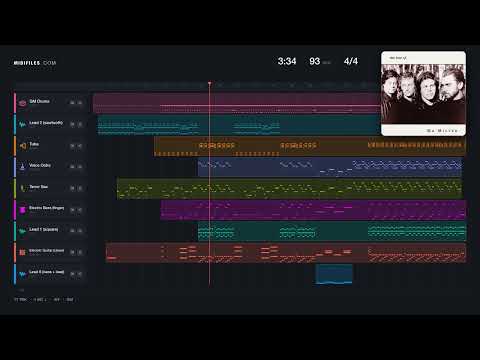Open the album cover thumbnail

click(x=423, y=93)
